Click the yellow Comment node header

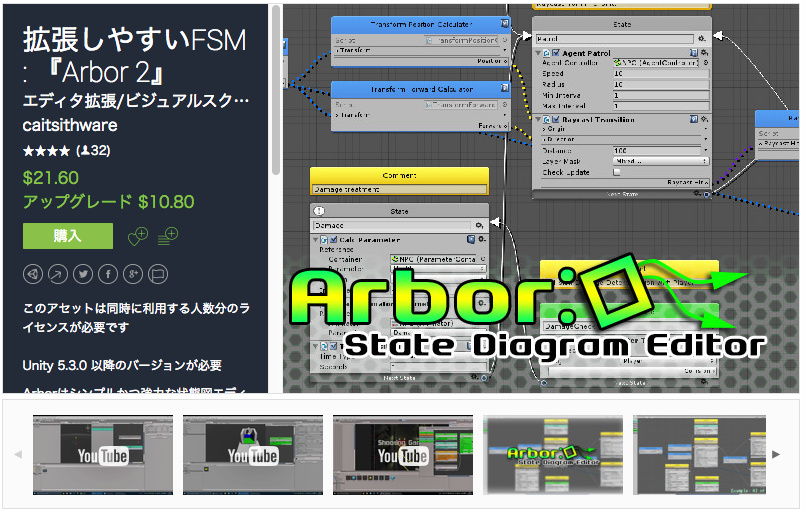[x=399, y=175]
